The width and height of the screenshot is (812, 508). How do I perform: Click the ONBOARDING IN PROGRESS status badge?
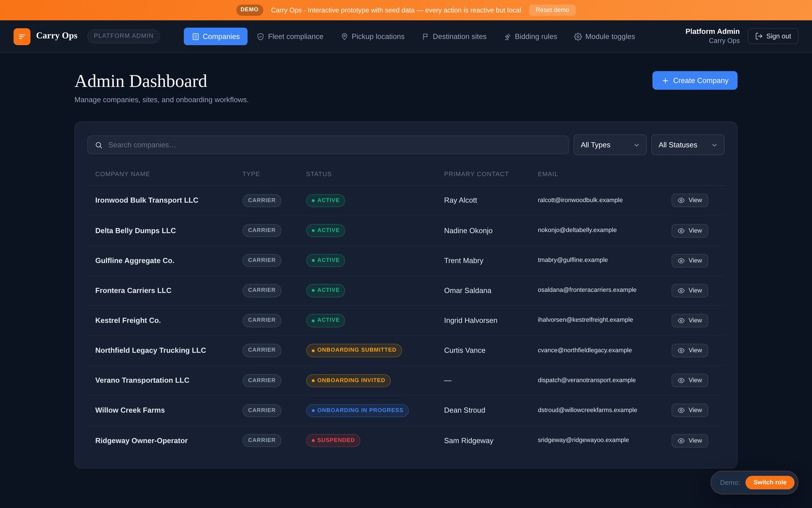[357, 410]
